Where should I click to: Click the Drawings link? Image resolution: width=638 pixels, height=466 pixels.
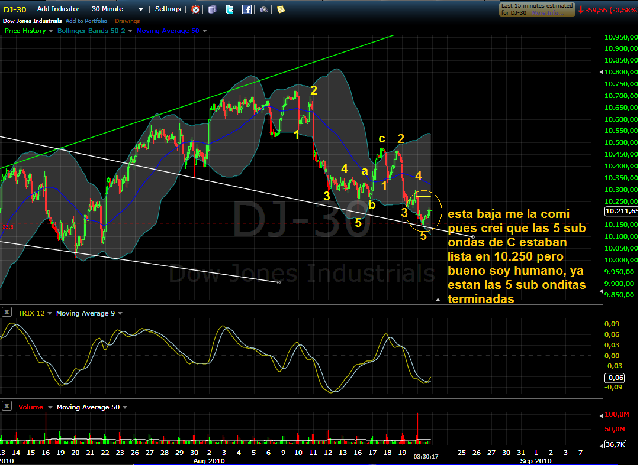127,21
